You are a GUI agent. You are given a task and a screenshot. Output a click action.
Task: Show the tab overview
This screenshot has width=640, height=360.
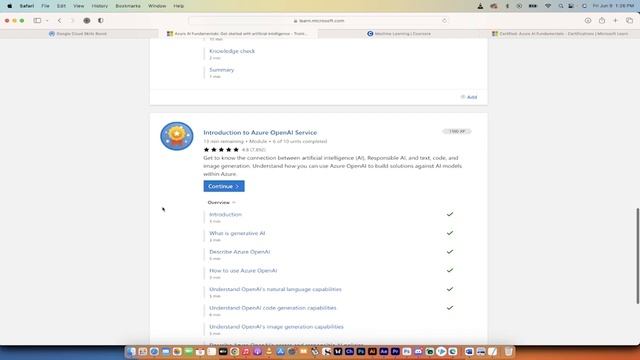[x=629, y=20]
